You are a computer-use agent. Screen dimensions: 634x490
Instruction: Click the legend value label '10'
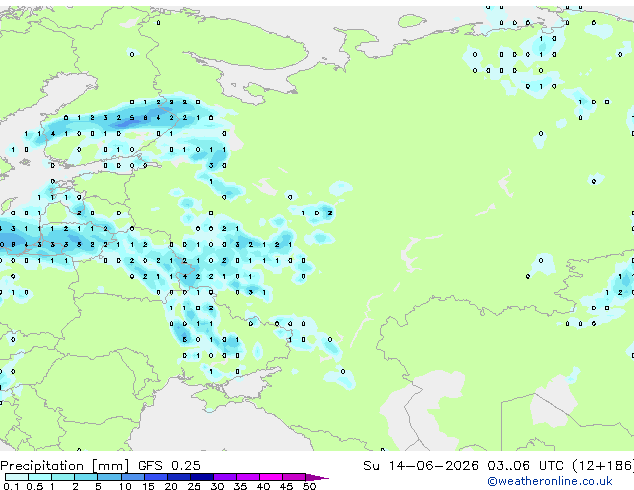coord(125,486)
